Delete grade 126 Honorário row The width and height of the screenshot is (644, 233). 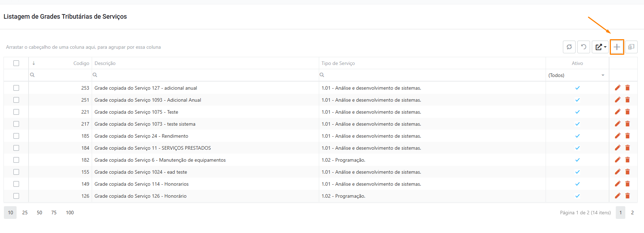coord(627,196)
